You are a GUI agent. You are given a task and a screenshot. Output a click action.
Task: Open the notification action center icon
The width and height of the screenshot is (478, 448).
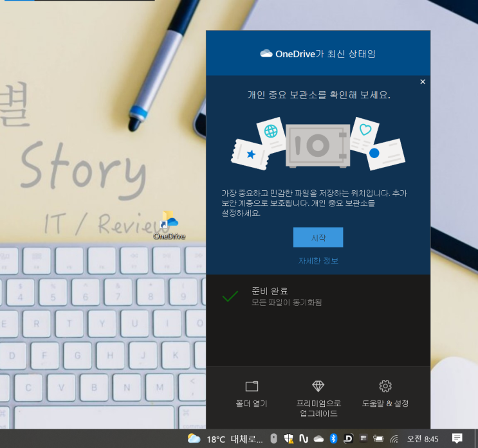coord(457,438)
